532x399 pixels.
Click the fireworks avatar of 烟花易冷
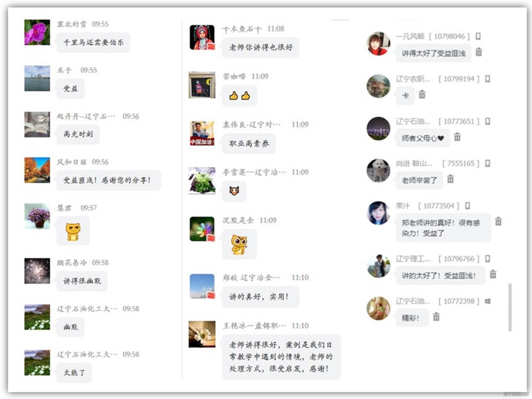(x=37, y=271)
